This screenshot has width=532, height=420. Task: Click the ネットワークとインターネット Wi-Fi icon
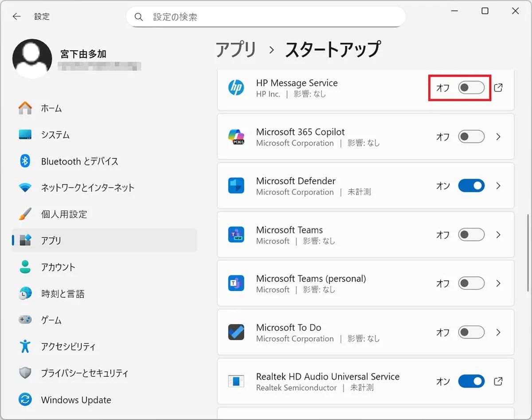coord(25,188)
